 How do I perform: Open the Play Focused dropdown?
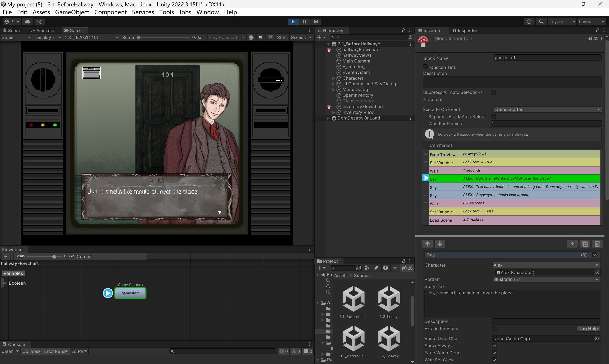click(226, 37)
